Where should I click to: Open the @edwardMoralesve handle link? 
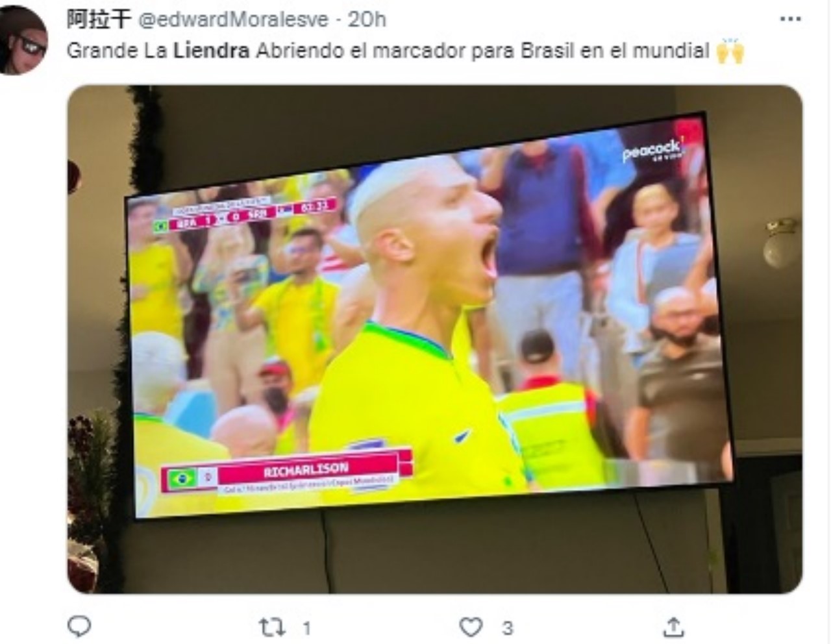click(234, 19)
